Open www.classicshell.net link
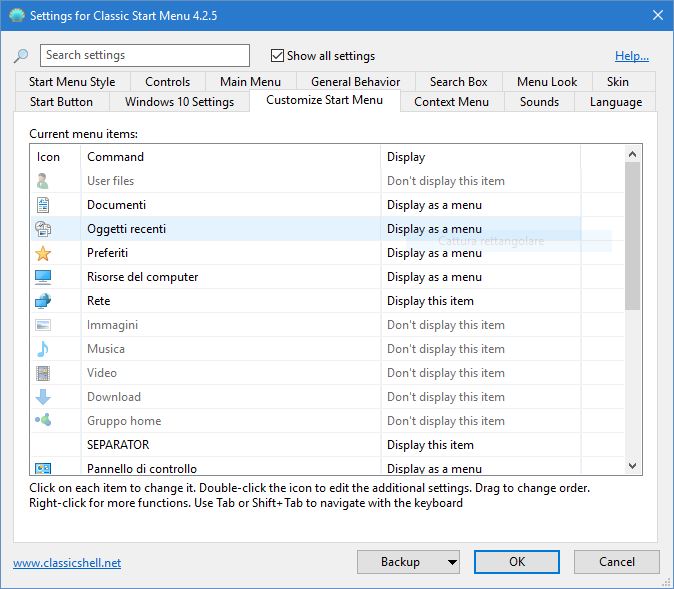The height and width of the screenshot is (589, 674). pos(67,563)
